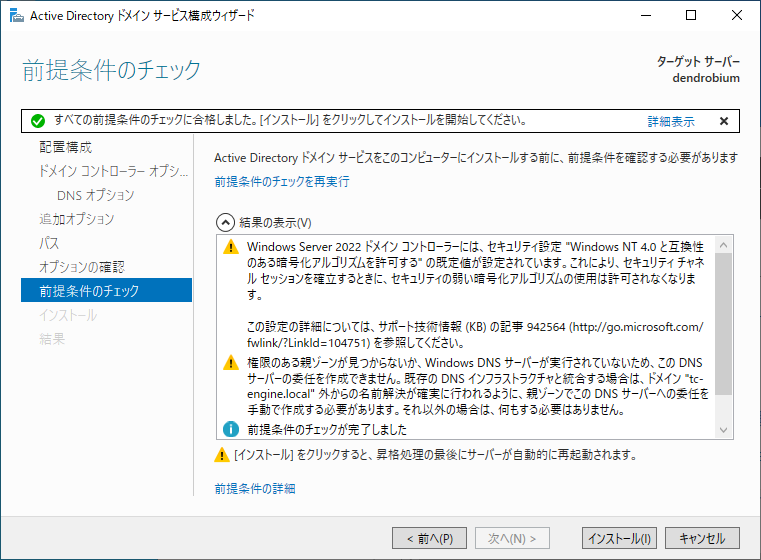The image size is (761, 560).
Task: Click the warning icon beside auto-restart notice
Action: coord(222,455)
